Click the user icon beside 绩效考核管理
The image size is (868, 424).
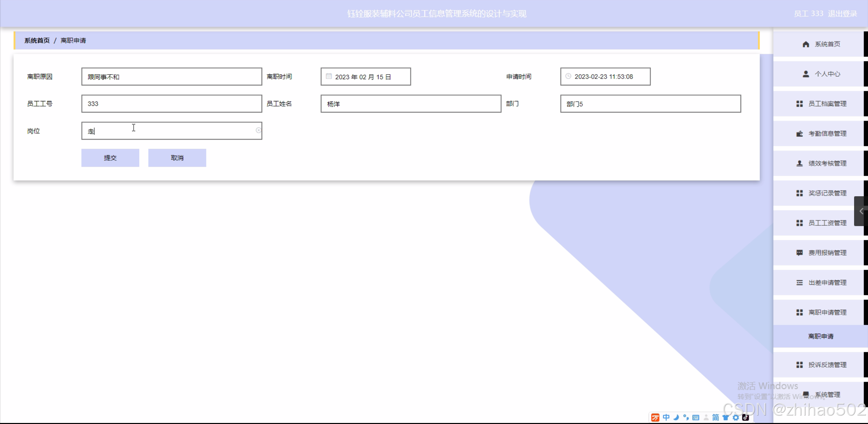pyautogui.click(x=799, y=163)
